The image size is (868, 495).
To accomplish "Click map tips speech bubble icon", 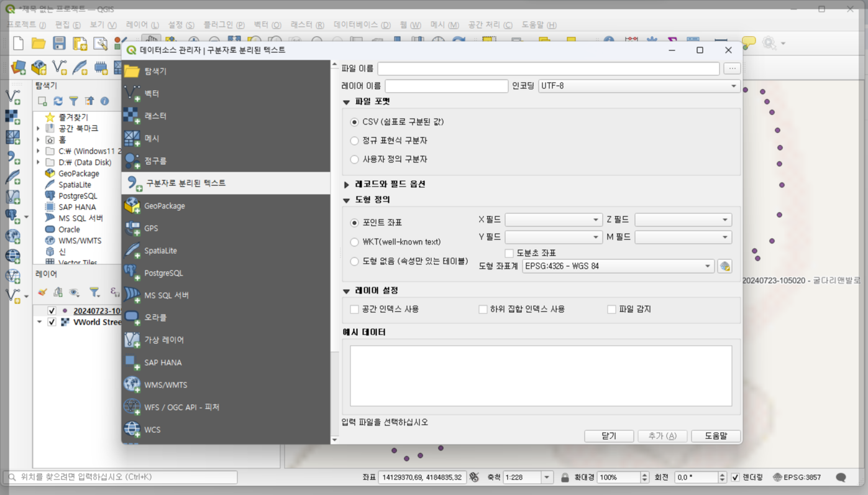I will click(x=749, y=42).
